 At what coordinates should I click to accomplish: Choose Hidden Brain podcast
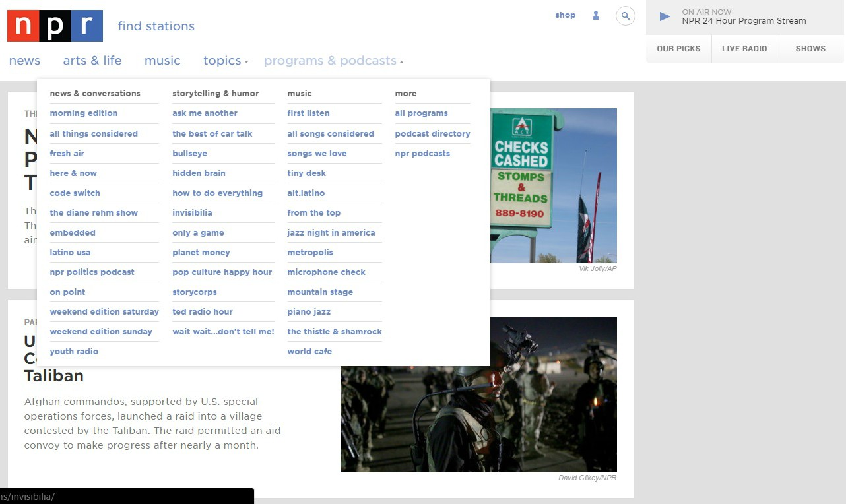pos(199,173)
